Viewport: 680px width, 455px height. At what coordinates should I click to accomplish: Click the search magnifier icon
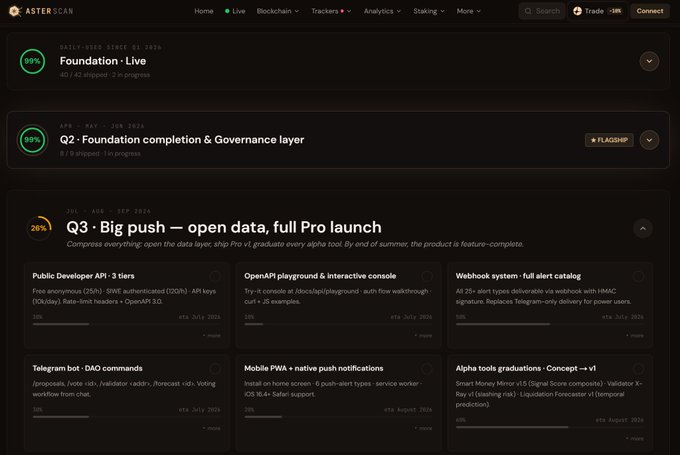click(528, 11)
